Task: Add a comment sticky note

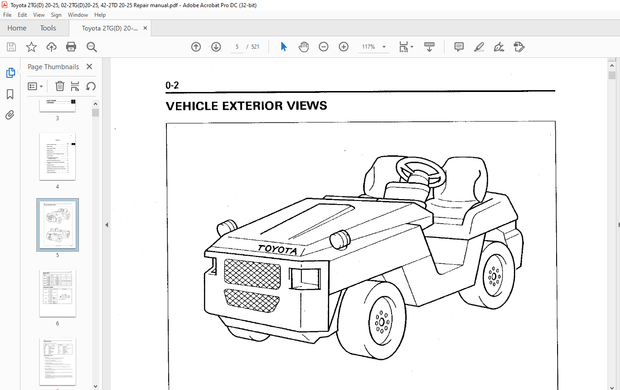Action: (459, 47)
